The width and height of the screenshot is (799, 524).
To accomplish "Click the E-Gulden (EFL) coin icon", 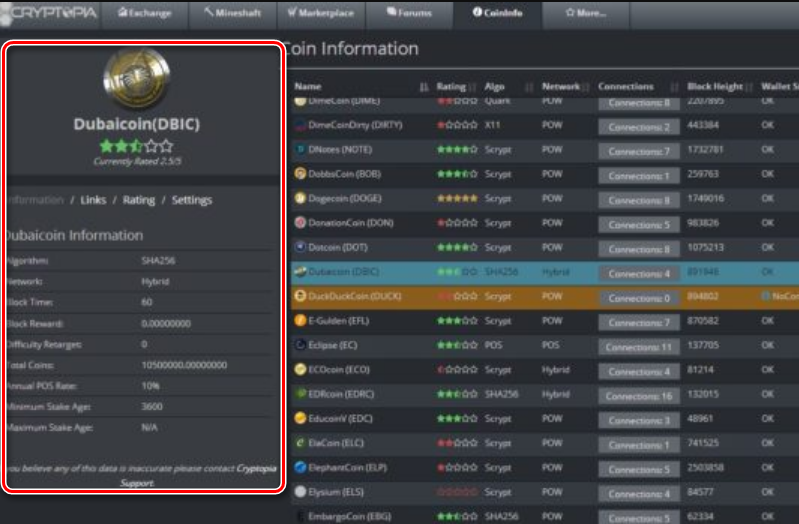I will [x=300, y=321].
